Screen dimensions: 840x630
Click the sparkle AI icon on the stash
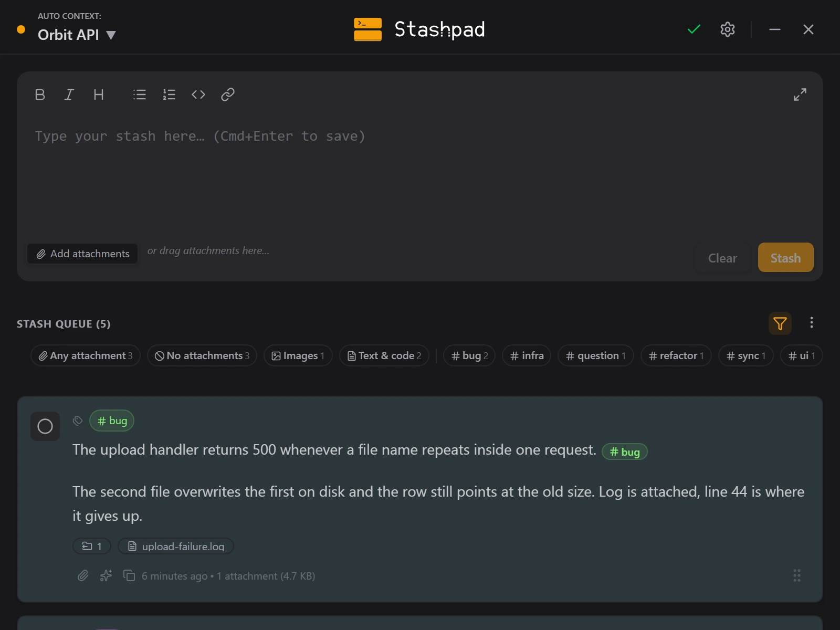tap(106, 576)
